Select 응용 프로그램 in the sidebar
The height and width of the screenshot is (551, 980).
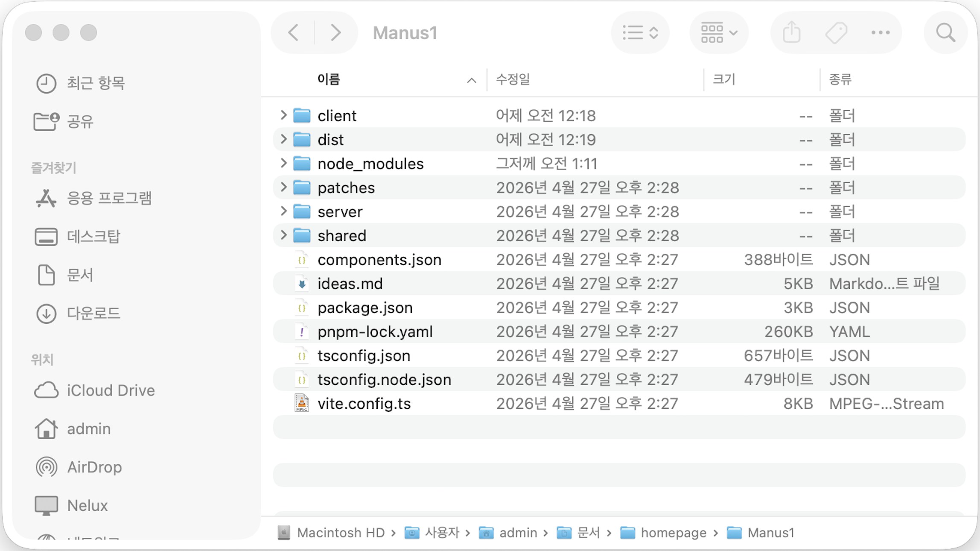pyautogui.click(x=109, y=198)
